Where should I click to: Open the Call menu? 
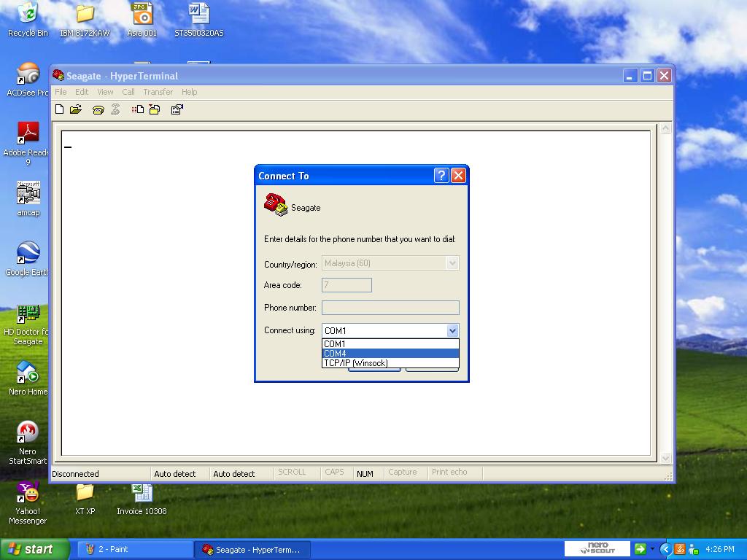pos(128,92)
